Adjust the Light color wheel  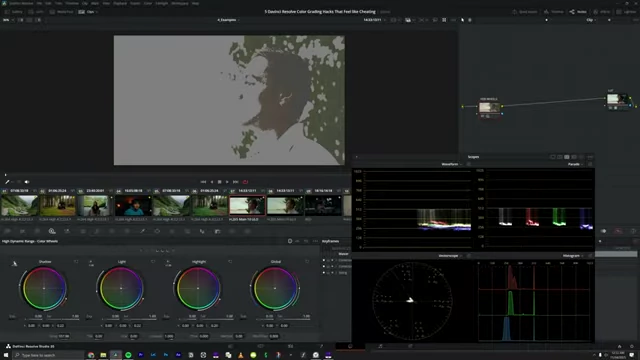tap(121, 288)
